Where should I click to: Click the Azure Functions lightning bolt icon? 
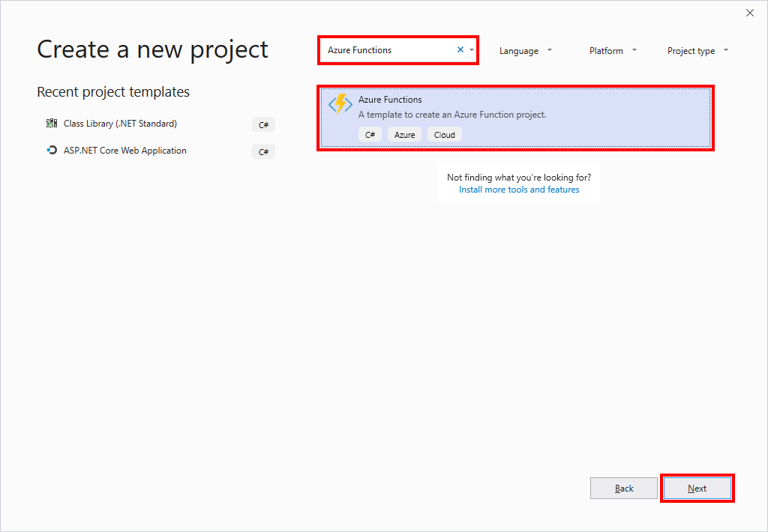340,104
